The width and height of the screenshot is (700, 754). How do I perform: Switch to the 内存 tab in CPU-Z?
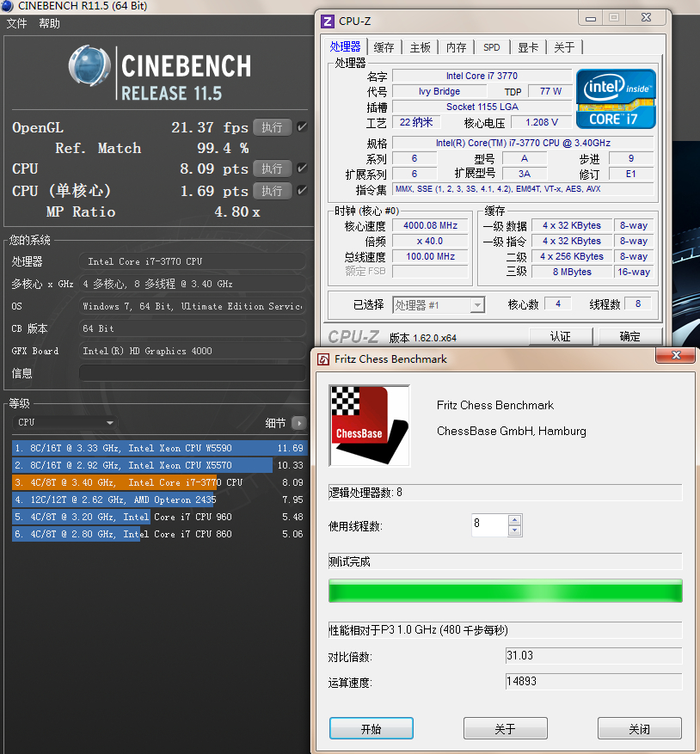[x=456, y=47]
